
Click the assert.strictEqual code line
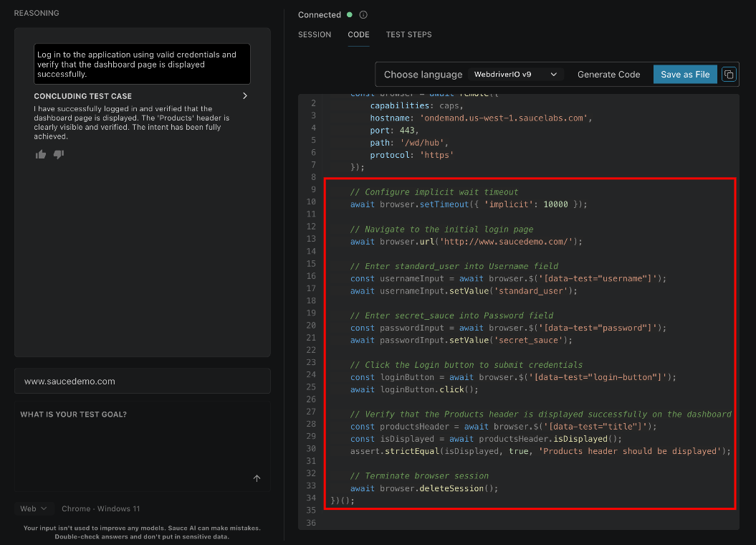point(540,451)
